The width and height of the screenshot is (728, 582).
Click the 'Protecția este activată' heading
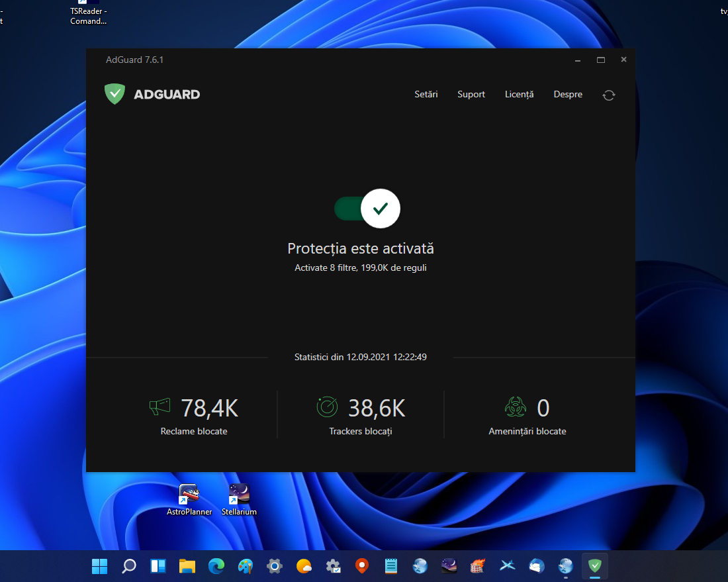(360, 248)
